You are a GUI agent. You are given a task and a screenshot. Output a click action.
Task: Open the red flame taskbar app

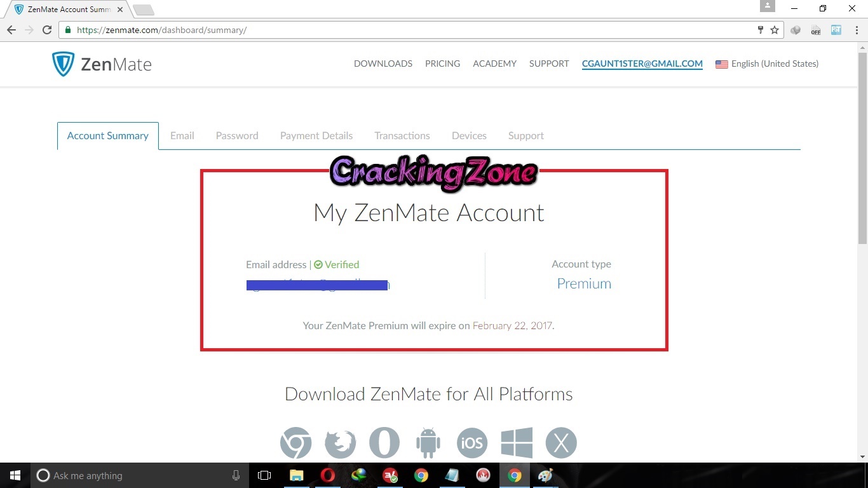(x=484, y=475)
